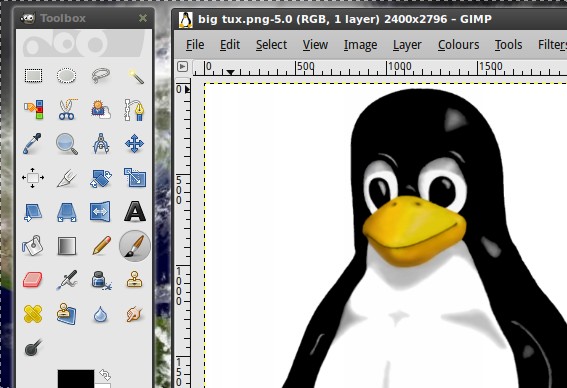Open the File menu
The image size is (567, 388).
[195, 45]
